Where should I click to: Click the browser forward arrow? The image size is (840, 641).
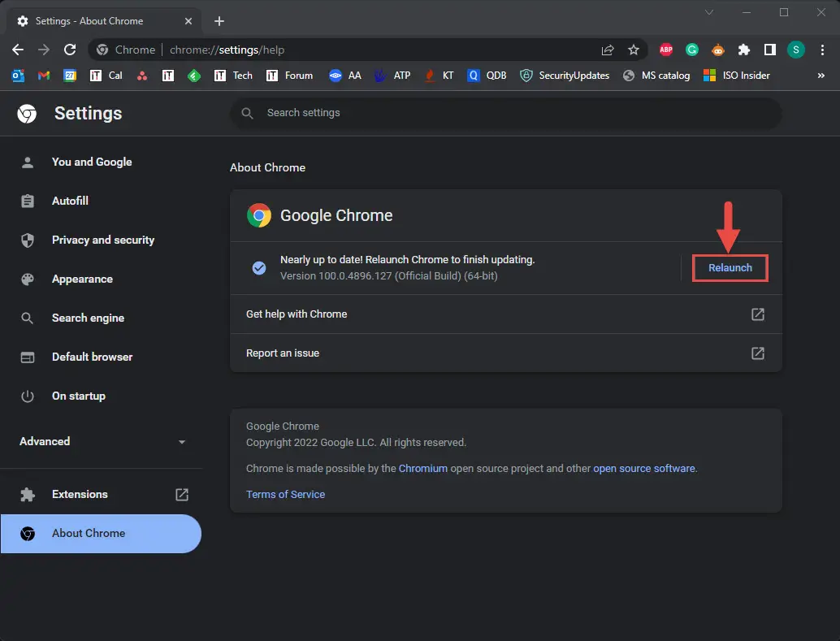tap(44, 50)
